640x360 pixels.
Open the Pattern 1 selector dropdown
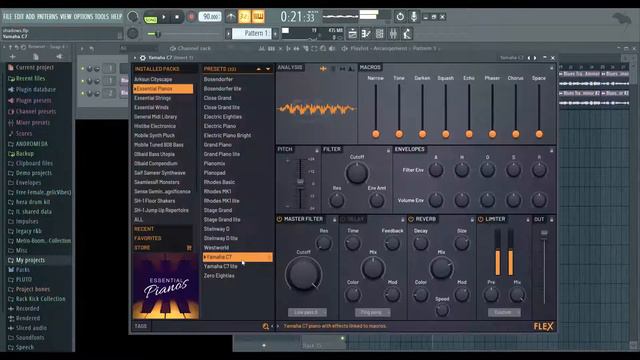[x=252, y=33]
